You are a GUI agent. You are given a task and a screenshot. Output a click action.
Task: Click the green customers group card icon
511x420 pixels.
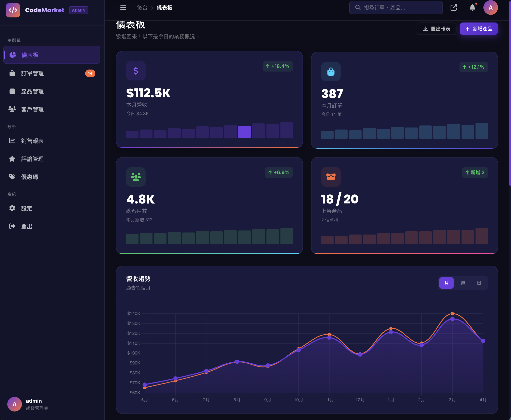[x=136, y=177]
